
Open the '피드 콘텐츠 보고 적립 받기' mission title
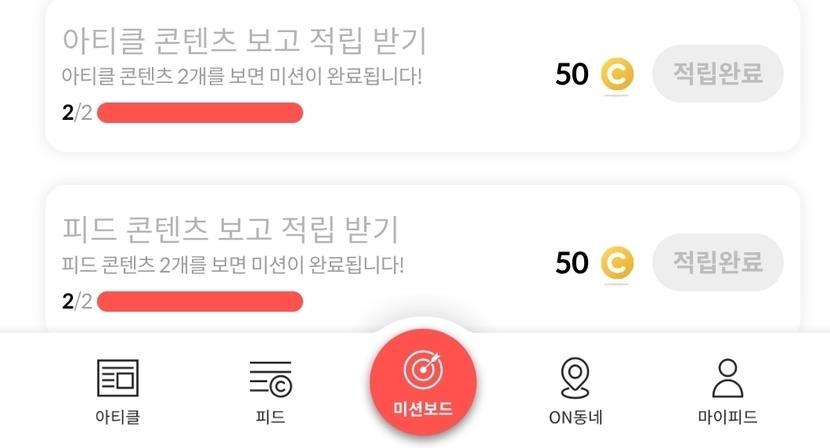[x=230, y=229]
